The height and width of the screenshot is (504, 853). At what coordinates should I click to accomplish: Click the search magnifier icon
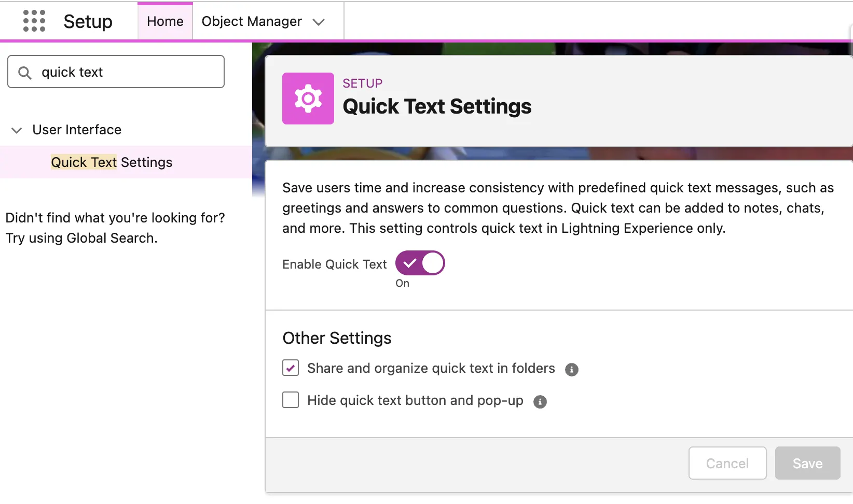coord(24,73)
